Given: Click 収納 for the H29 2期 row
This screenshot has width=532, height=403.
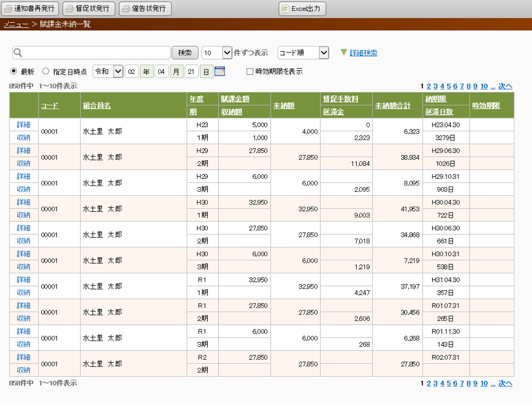Looking at the screenshot, I should (x=24, y=163).
